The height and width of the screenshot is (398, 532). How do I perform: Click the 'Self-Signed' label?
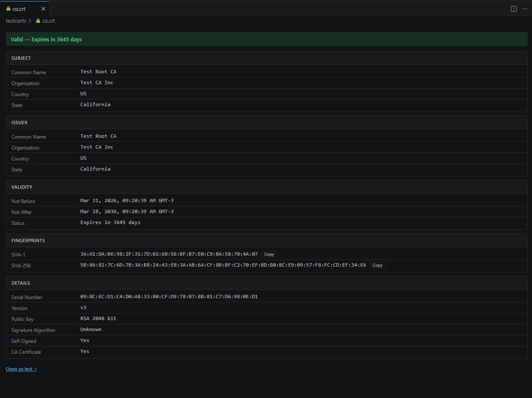point(24,341)
